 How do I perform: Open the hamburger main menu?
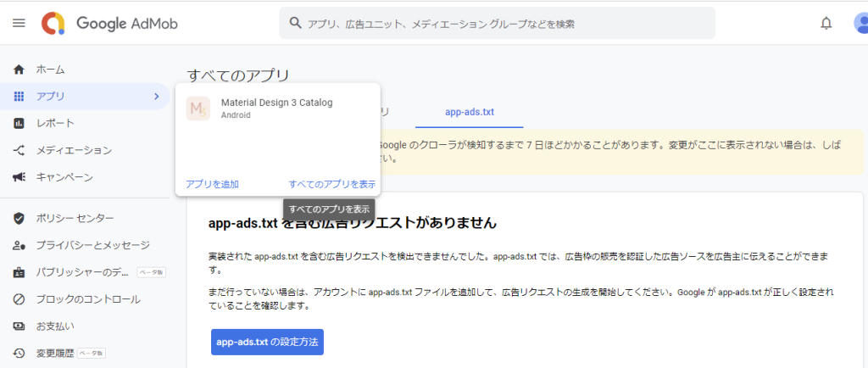coord(19,23)
